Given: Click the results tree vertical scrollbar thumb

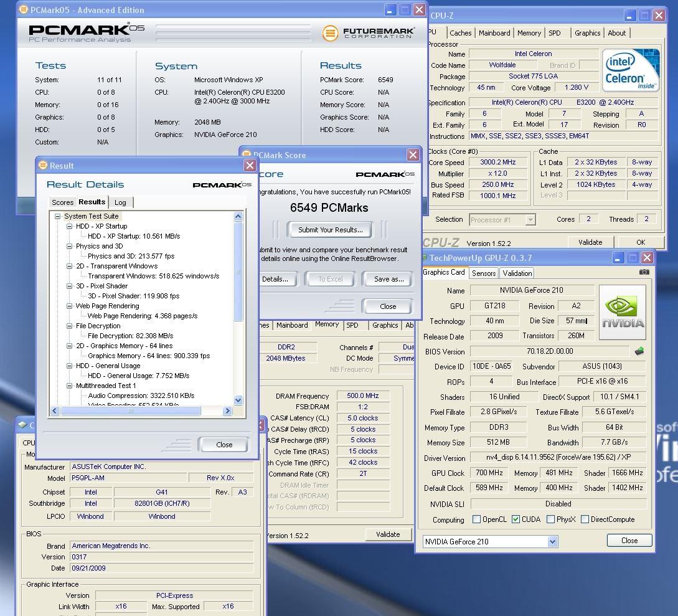Looking at the screenshot, I should [238, 271].
